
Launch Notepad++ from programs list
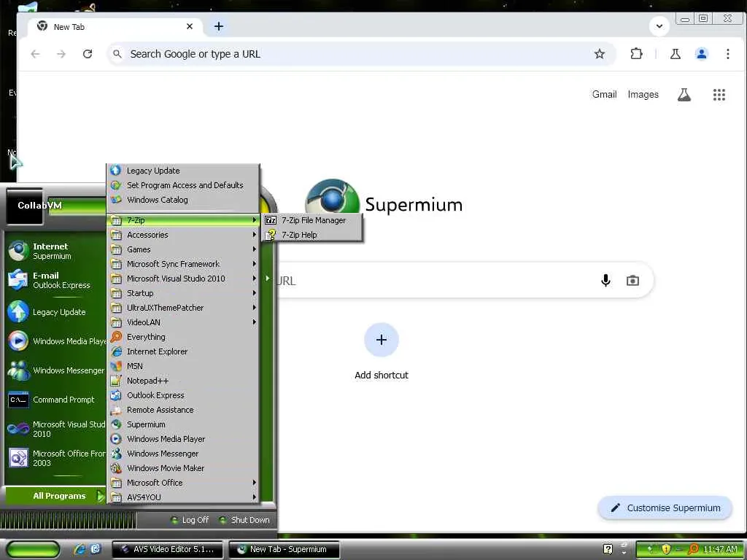(x=183, y=381)
